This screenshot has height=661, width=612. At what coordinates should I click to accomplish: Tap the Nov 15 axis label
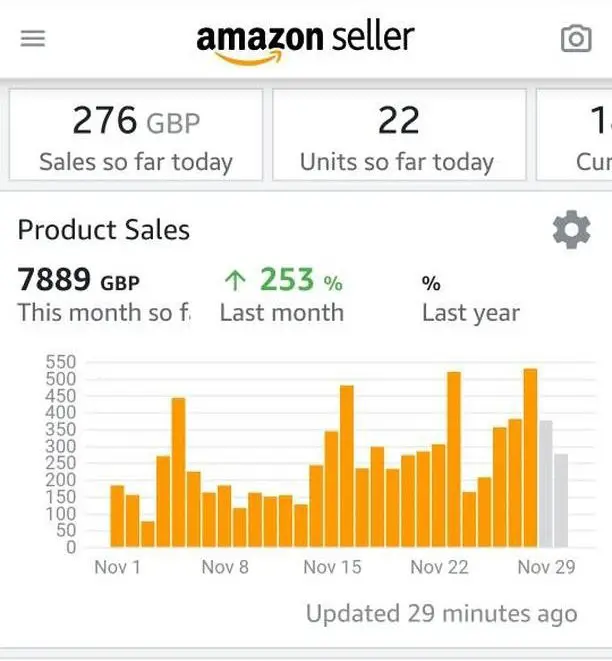coord(333,567)
